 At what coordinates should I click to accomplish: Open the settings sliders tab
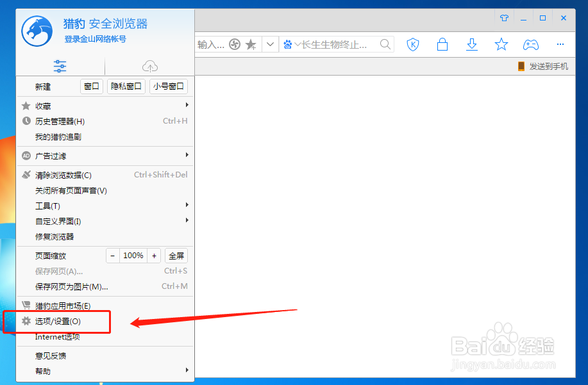(x=60, y=66)
